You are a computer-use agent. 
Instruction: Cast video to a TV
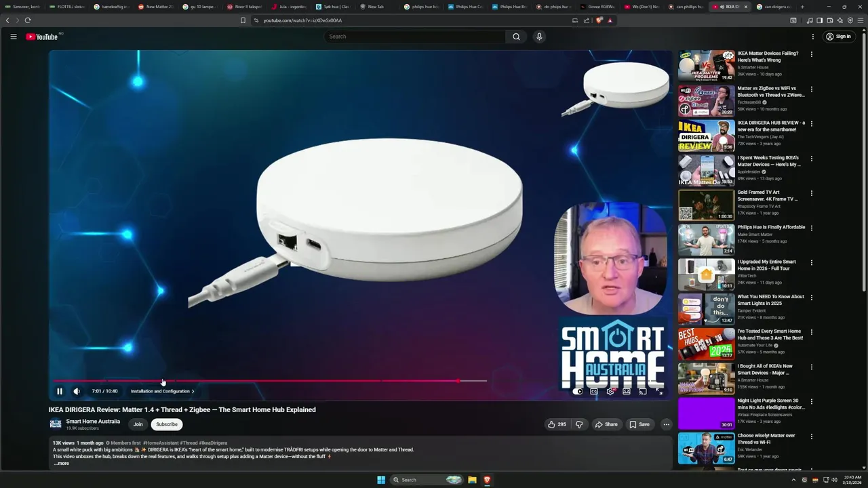(642, 391)
